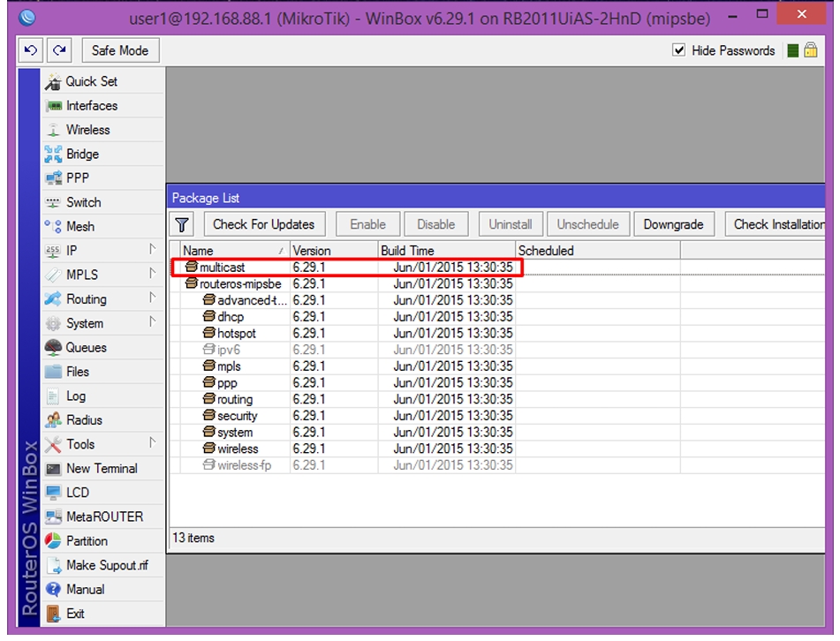Click the Interfaces sidebar icon
This screenshot has height=641, width=840.
tap(54, 106)
